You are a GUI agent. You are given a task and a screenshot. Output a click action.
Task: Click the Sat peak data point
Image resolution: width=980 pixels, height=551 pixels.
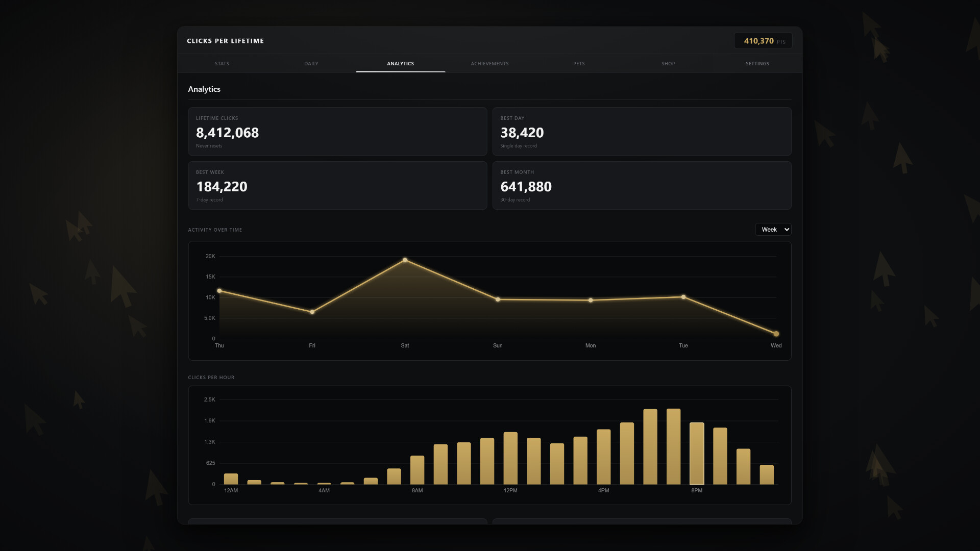[x=405, y=260]
